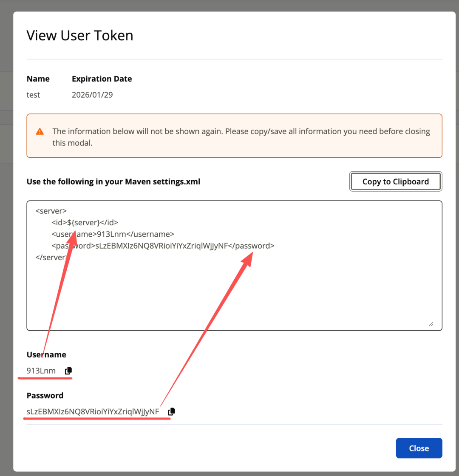The height and width of the screenshot is (476, 459).
Task: Click the View User Token heading
Action: [80, 36]
